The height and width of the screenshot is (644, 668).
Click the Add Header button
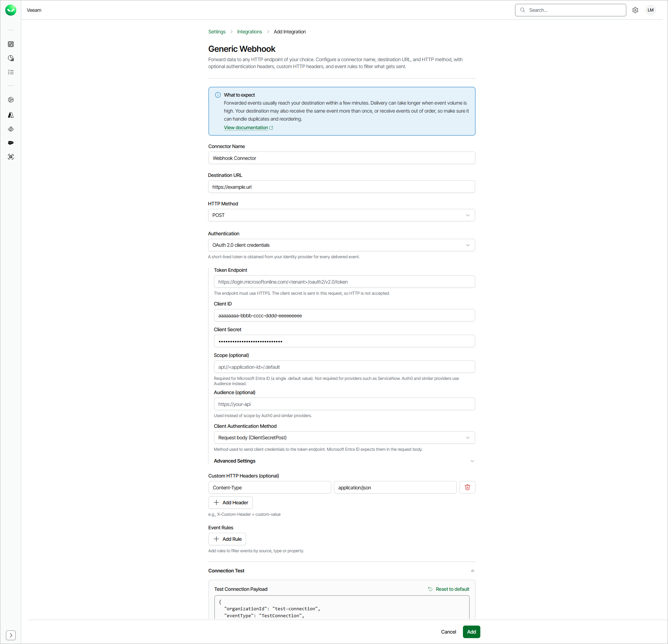[230, 503]
